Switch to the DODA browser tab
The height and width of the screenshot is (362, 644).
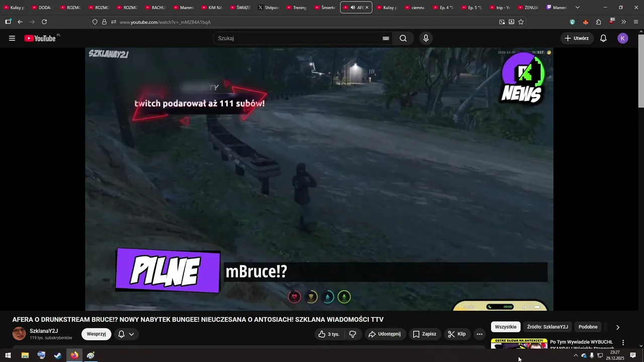42,8
